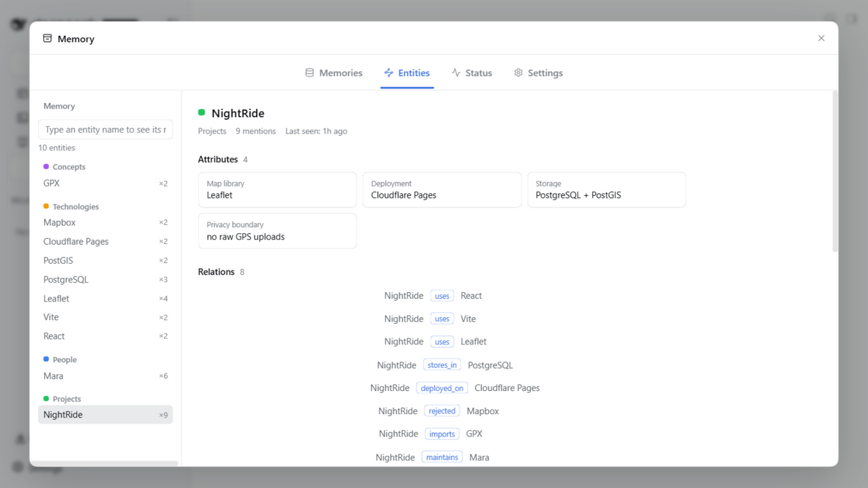Select the Storage attribute card

pyautogui.click(x=606, y=189)
